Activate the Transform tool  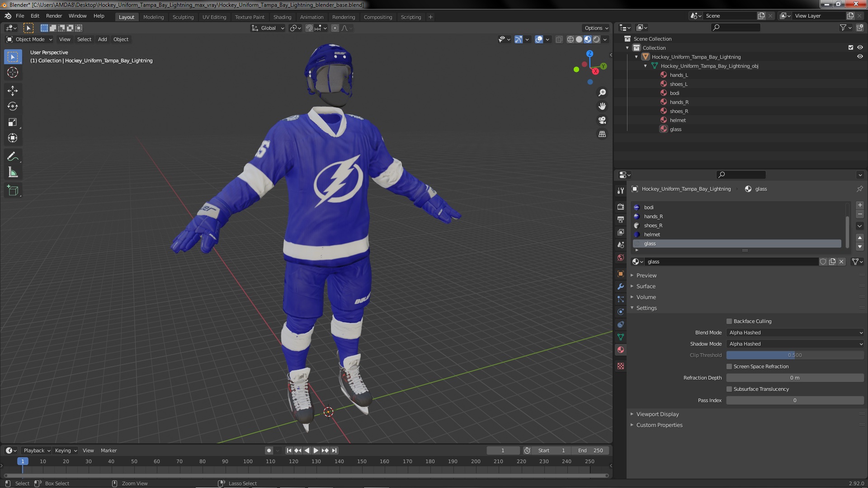click(x=13, y=138)
